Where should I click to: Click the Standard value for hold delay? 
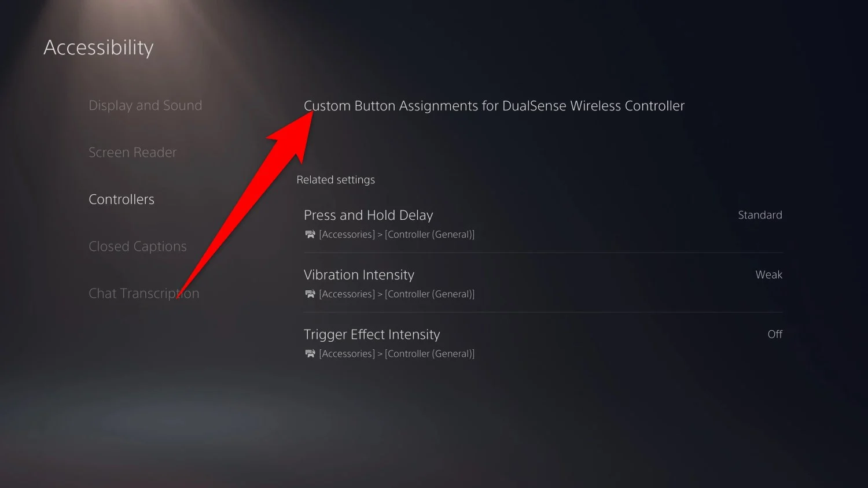760,215
